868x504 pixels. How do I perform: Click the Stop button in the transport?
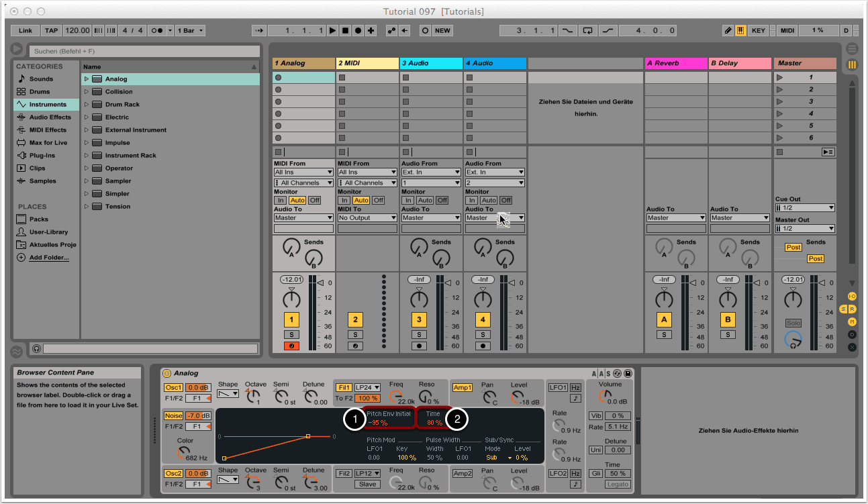pos(345,30)
